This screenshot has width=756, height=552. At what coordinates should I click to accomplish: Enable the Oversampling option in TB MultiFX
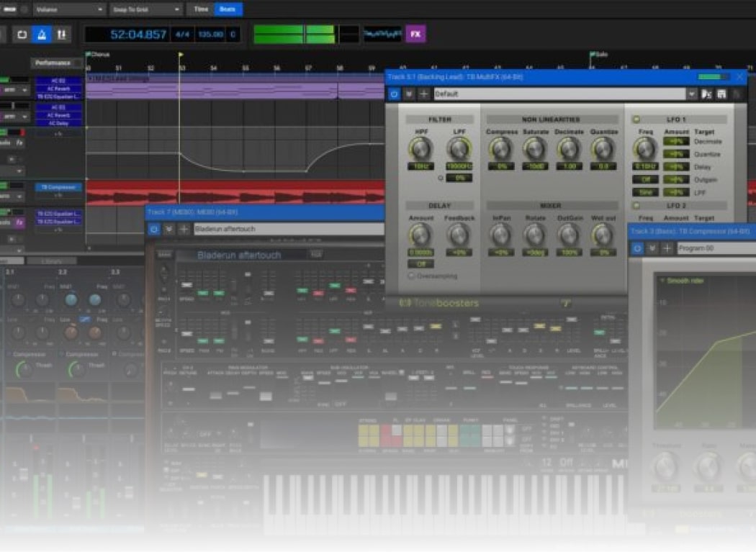(412, 276)
